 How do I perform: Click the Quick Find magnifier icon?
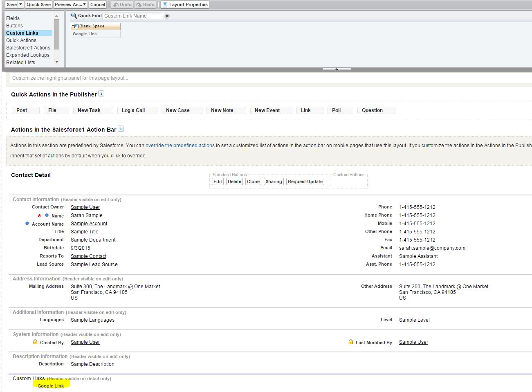tap(74, 16)
